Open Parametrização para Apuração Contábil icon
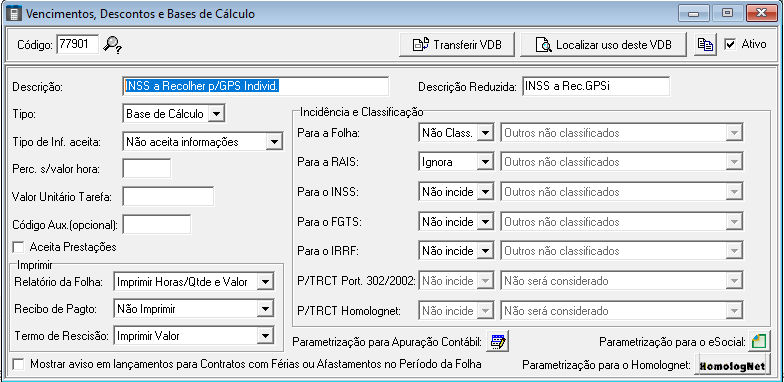 click(x=498, y=342)
